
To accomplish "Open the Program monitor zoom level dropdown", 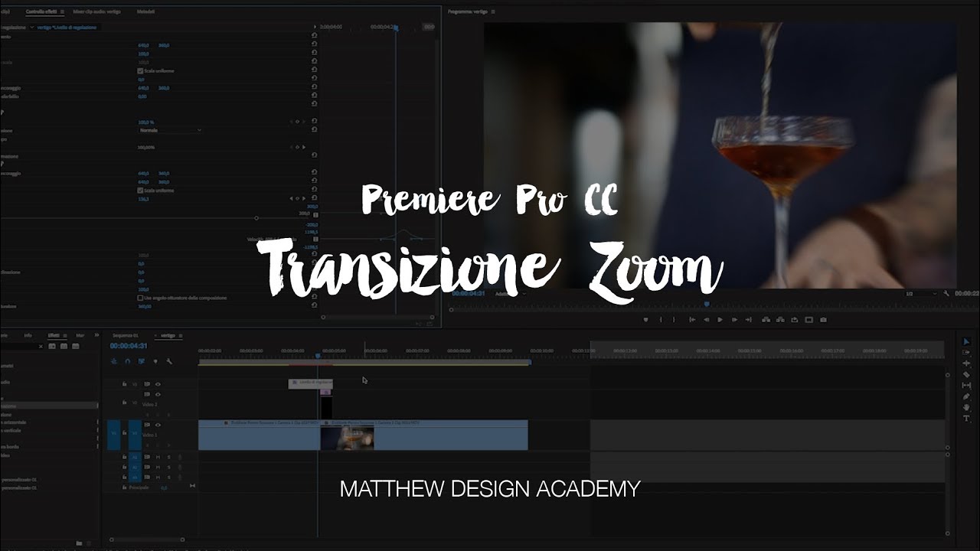I will point(509,293).
